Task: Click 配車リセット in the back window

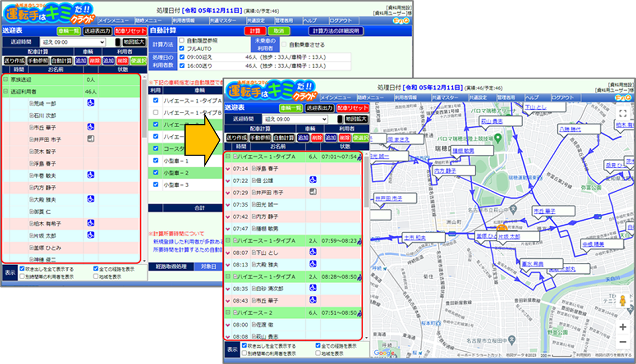Action: pos(130,31)
